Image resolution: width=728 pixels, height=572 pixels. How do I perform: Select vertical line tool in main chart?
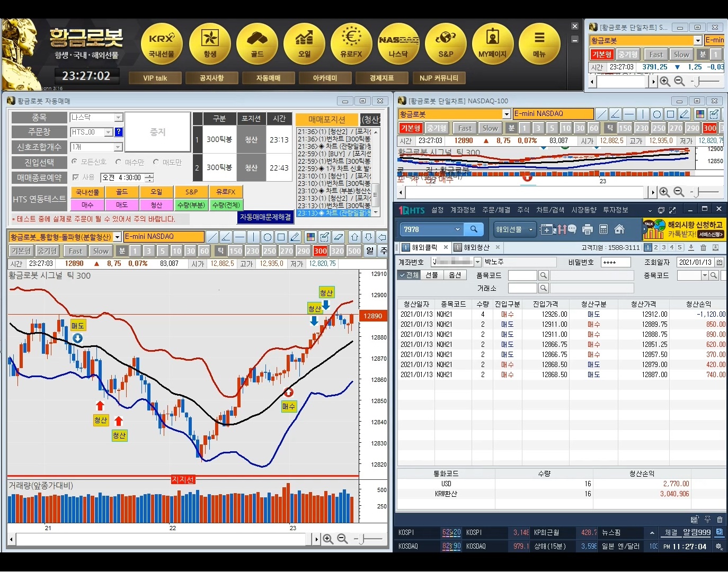[253, 237]
